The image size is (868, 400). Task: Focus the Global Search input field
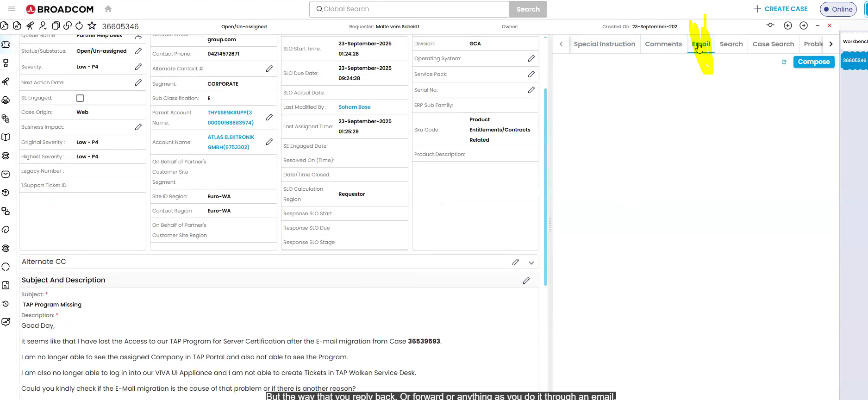pyautogui.click(x=410, y=9)
